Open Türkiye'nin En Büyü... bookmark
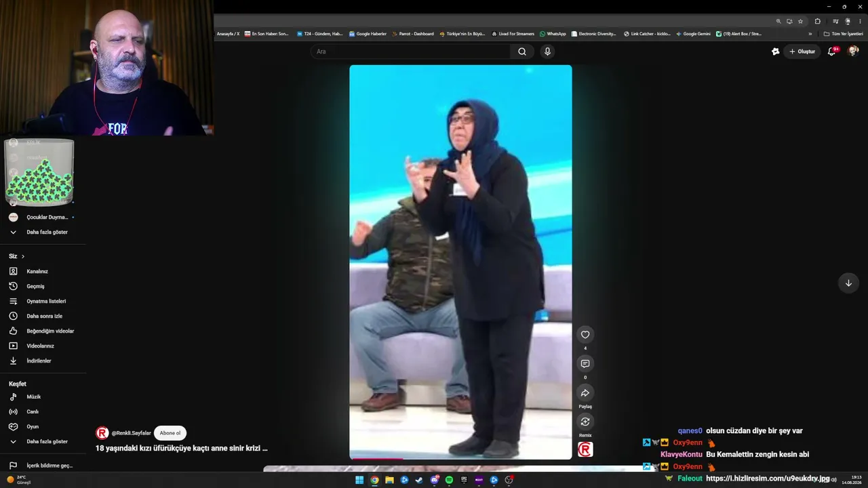The height and width of the screenshot is (488, 868). coord(462,34)
